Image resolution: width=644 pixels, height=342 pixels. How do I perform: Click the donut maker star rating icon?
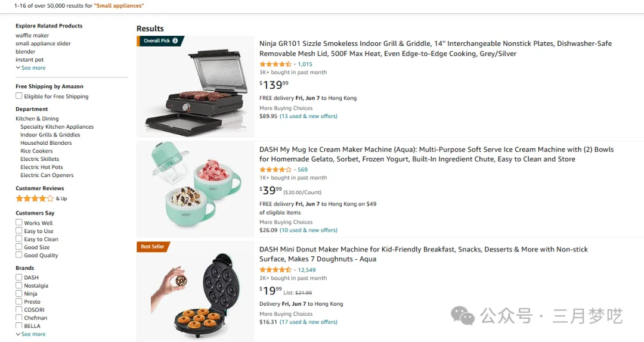coord(275,270)
